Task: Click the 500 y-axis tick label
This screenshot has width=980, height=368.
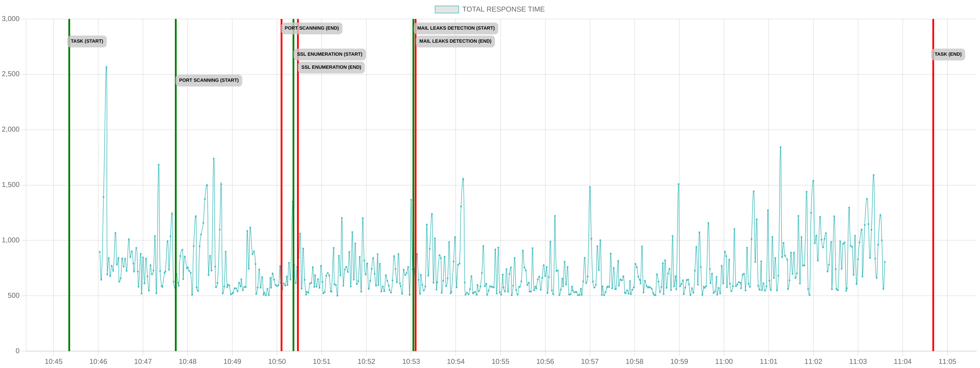Action: (13, 295)
